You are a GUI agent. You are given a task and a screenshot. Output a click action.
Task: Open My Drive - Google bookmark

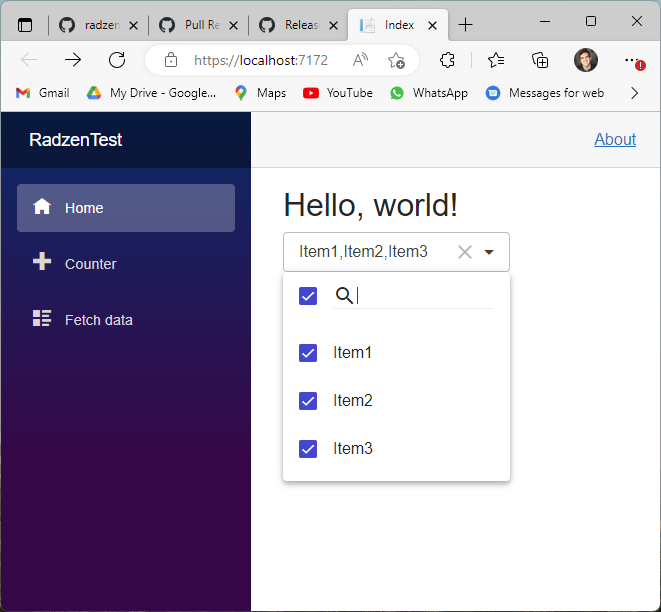[151, 93]
